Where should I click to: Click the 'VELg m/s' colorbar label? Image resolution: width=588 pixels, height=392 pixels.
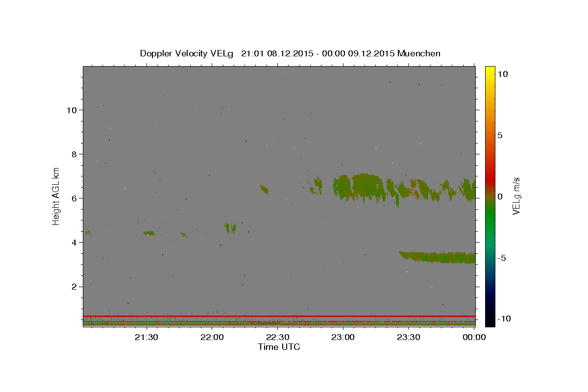click(516, 196)
